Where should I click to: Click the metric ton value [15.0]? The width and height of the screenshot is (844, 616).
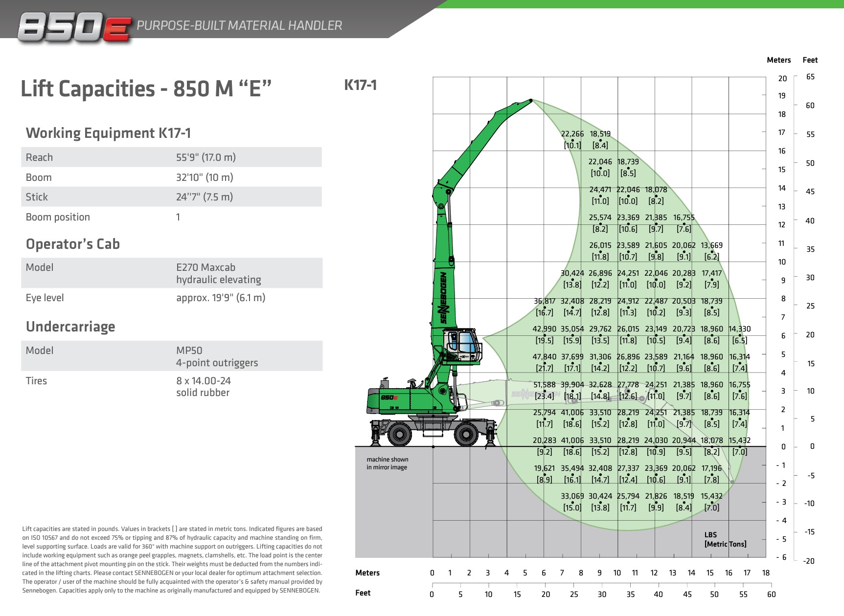pos(572,507)
